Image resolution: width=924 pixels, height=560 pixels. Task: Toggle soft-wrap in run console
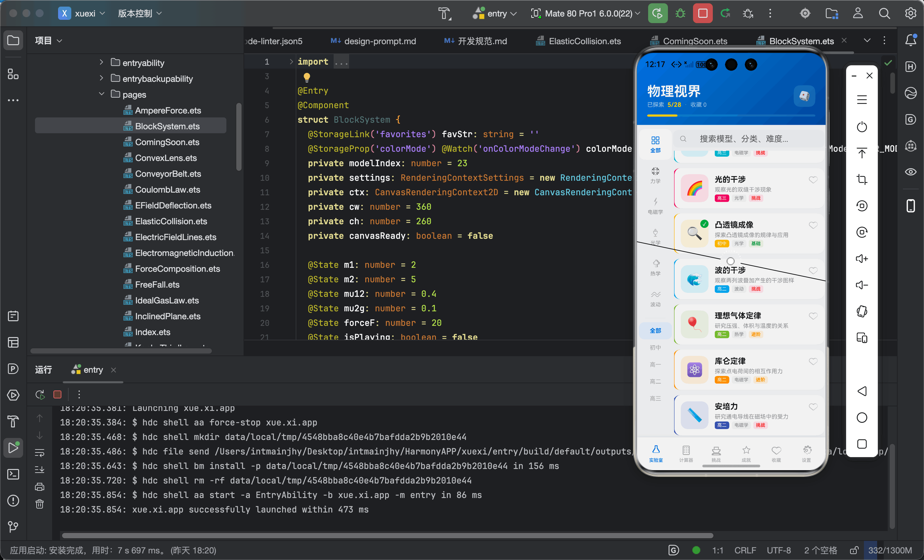pos(39,453)
